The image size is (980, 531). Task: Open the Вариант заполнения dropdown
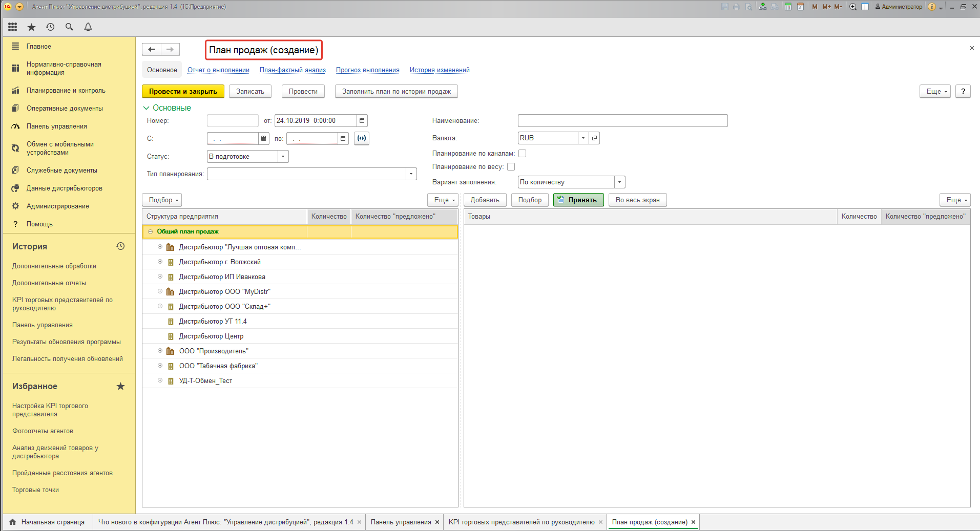(620, 182)
